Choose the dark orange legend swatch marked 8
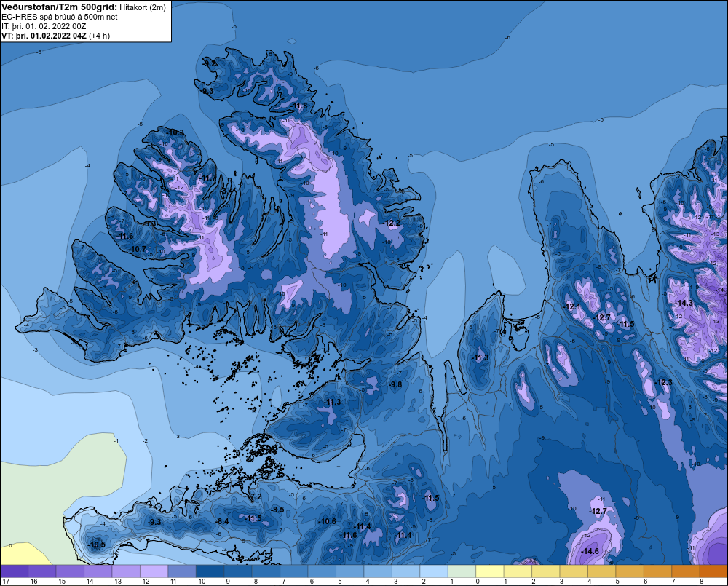This screenshot has width=728, height=586. [713, 571]
